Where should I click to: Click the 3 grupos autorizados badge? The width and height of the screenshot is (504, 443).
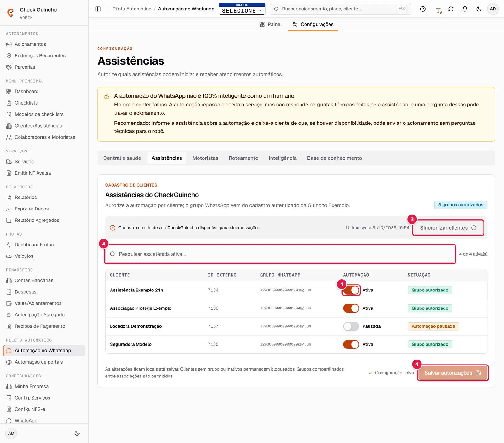[x=461, y=205]
